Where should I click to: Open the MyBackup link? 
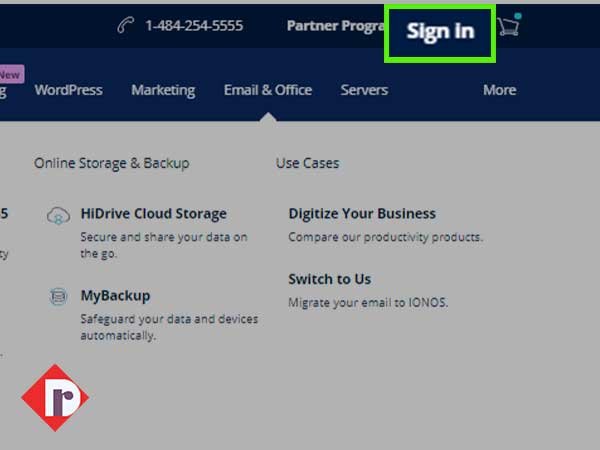[x=116, y=296]
